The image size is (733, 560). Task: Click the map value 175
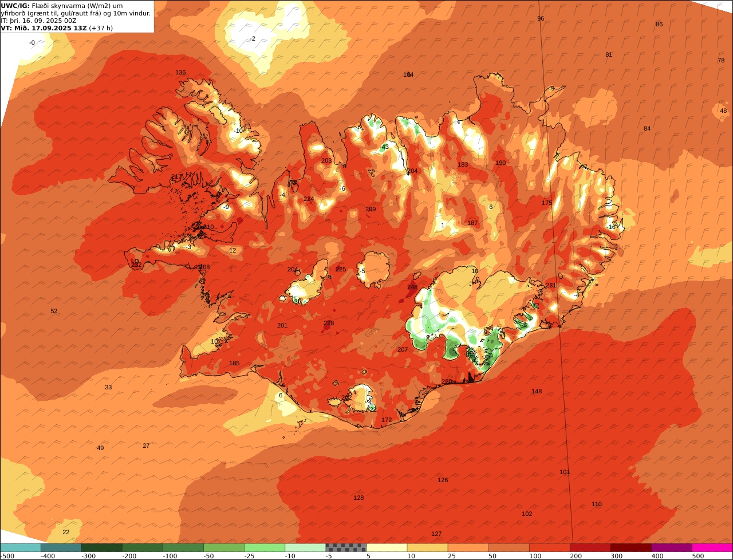coord(547,203)
